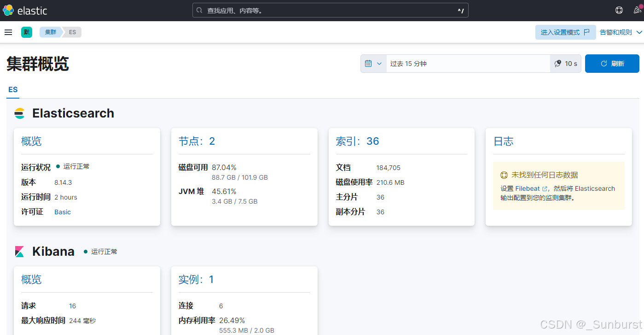This screenshot has height=335, width=644.
Task: Click the calendar quick menu icon
Action: pyautogui.click(x=368, y=64)
